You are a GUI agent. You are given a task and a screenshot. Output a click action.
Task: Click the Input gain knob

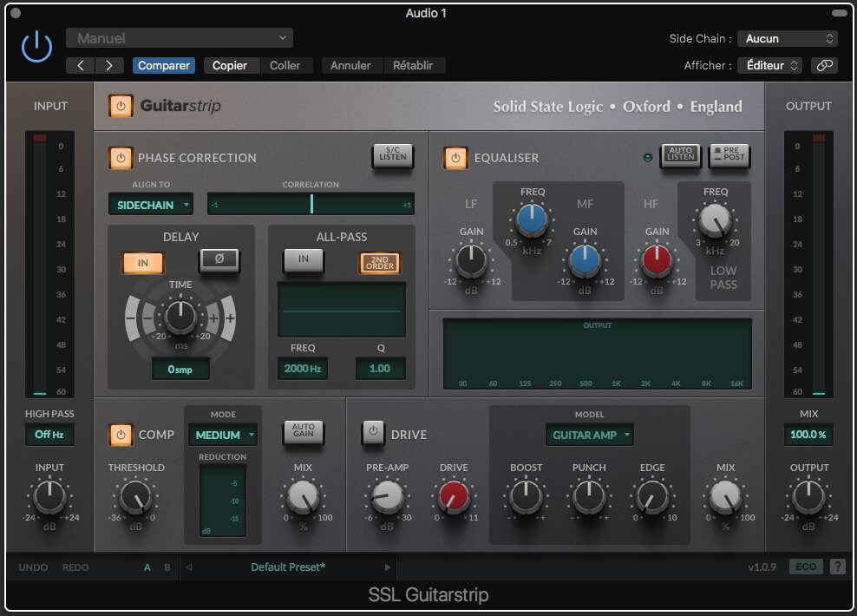point(49,496)
